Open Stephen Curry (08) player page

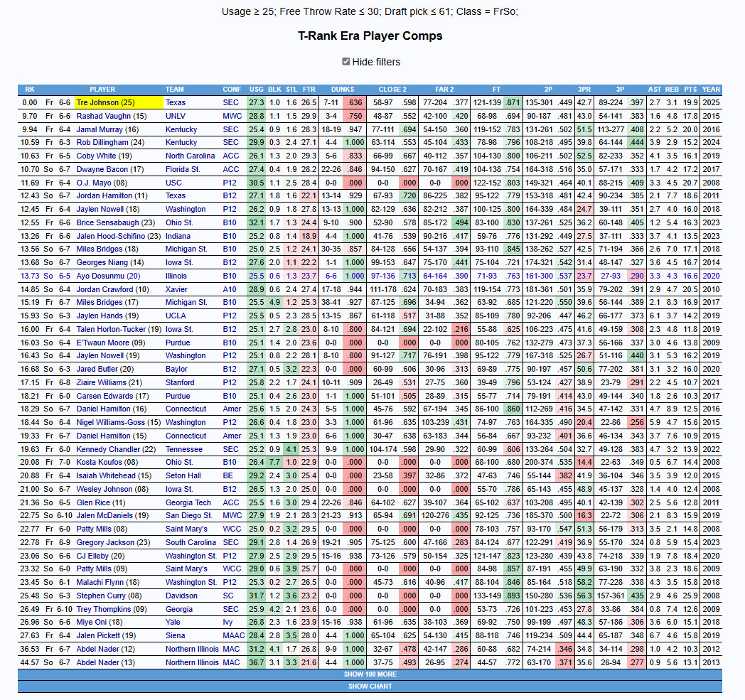point(109,596)
